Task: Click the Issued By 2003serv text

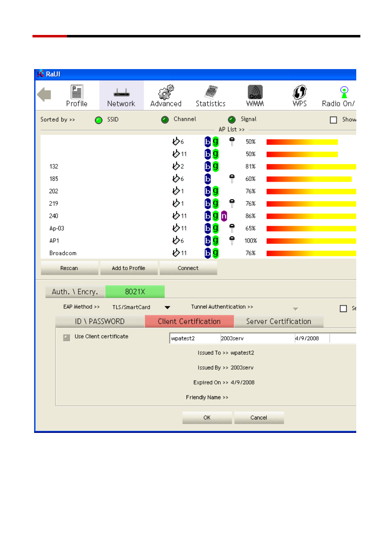Action: (226, 368)
